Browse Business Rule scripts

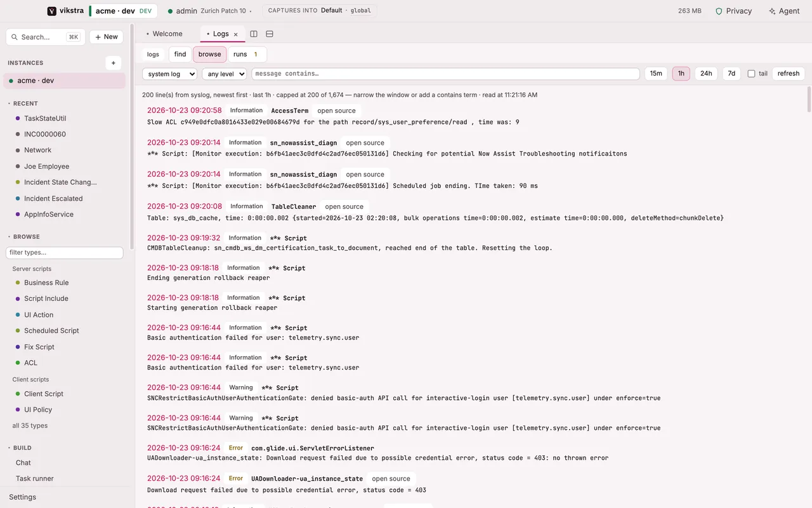[x=46, y=283]
